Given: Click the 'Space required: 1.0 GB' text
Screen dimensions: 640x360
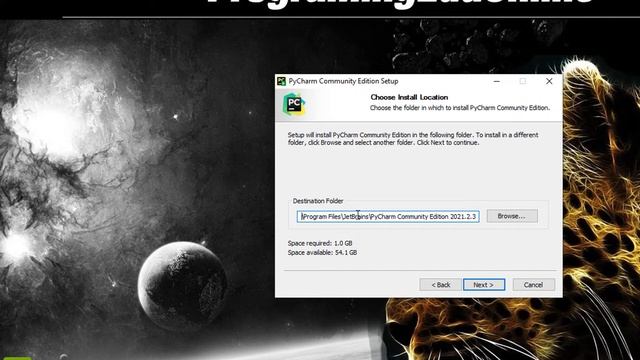Looking at the screenshot, I should click(320, 243).
